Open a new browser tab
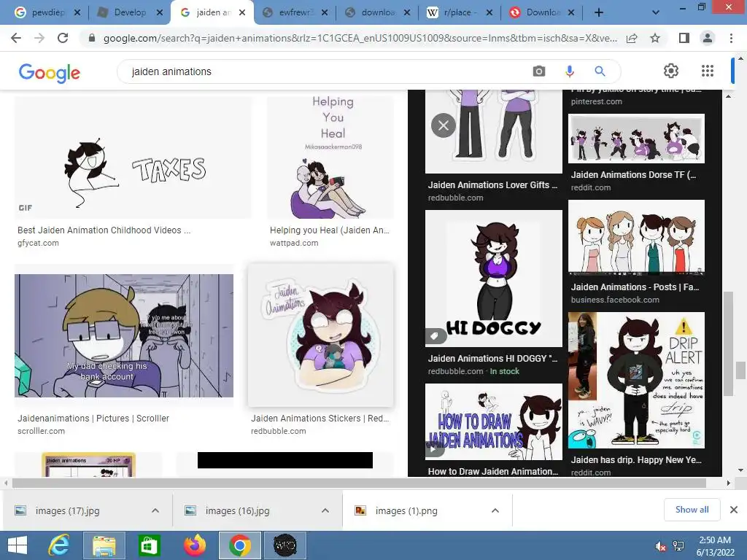747x560 pixels. (599, 13)
